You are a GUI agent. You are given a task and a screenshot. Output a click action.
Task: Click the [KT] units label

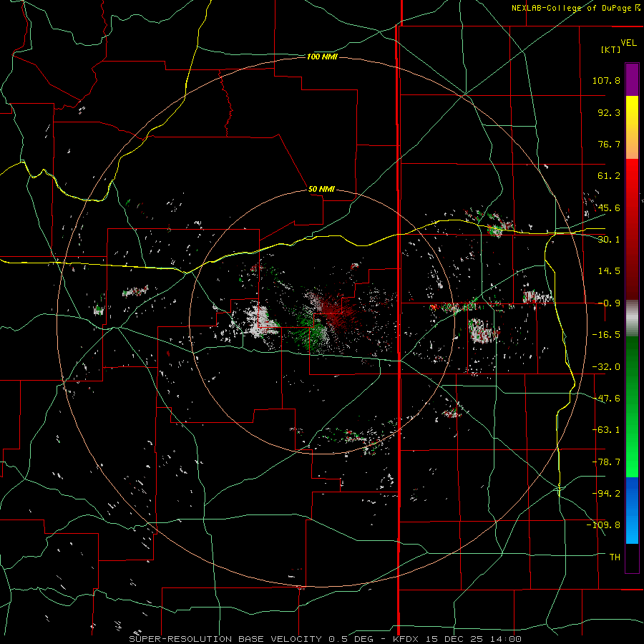[610, 49]
